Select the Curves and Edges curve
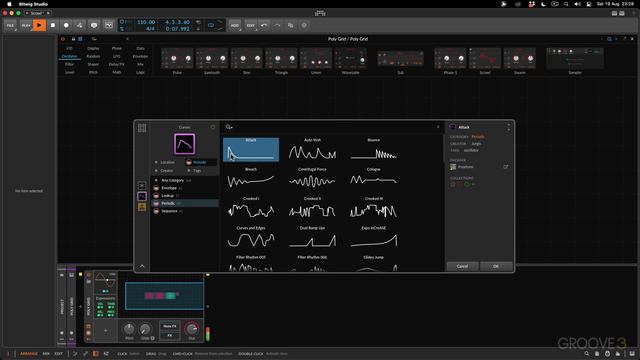Image resolution: width=640 pixels, height=360 pixels. [251, 238]
